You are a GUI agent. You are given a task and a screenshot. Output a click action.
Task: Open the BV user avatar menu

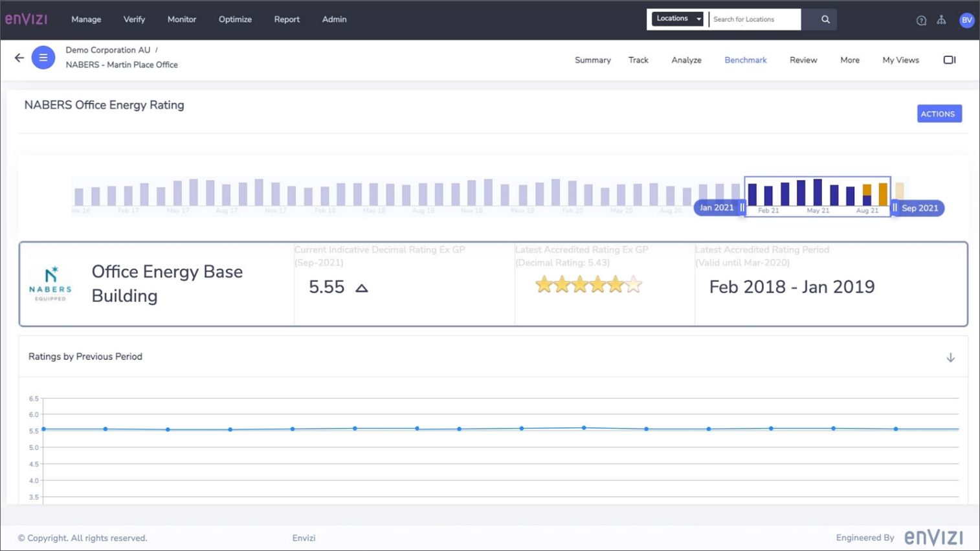click(x=966, y=20)
